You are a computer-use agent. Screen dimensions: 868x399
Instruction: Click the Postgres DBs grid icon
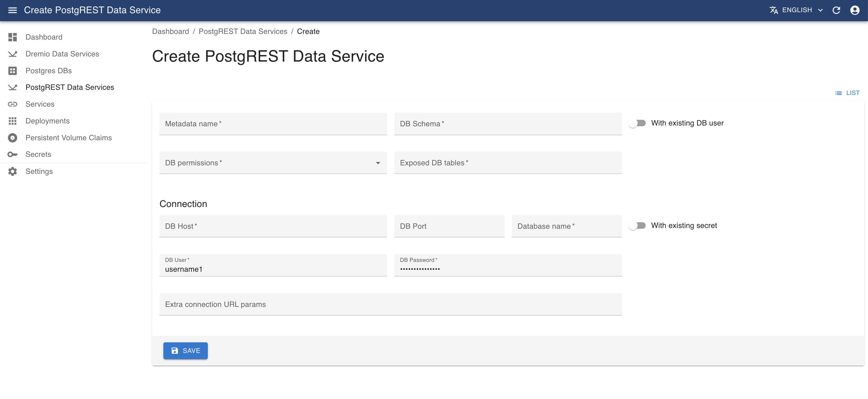click(x=12, y=70)
